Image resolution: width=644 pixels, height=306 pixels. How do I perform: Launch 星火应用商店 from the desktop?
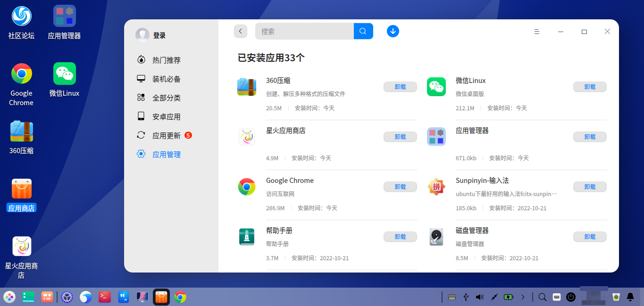coord(21,246)
